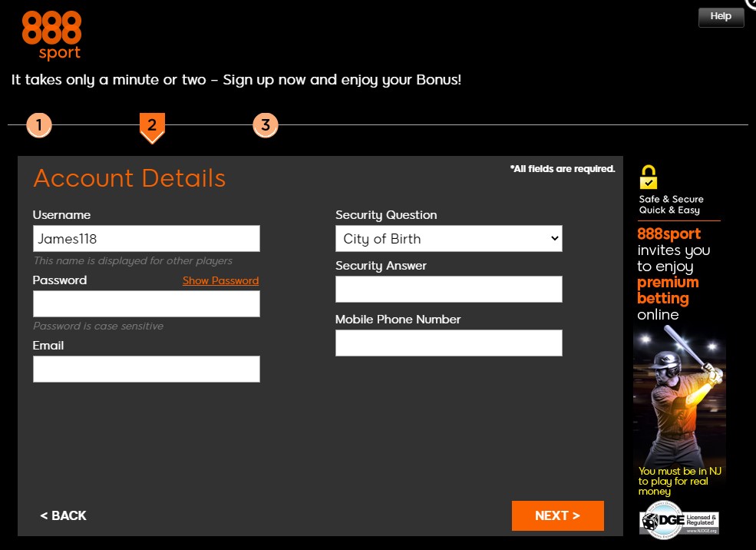This screenshot has height=550, width=756.
Task: Click the Username input field
Action: click(147, 238)
